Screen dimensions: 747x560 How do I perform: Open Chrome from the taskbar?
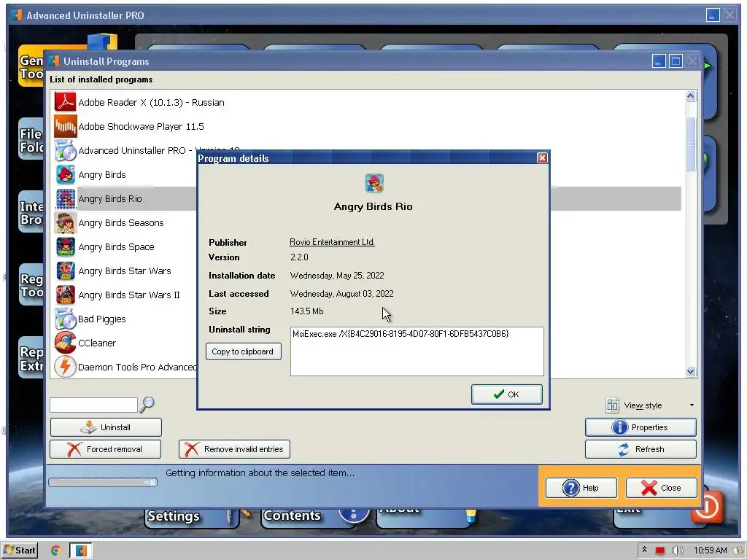pyautogui.click(x=55, y=551)
